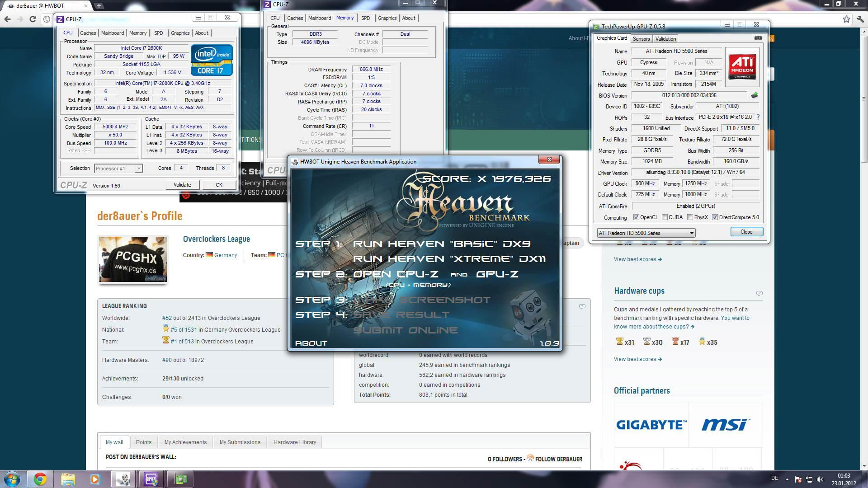
Task: Click the ATI Radeon logo in GPU-Z
Action: tap(742, 67)
